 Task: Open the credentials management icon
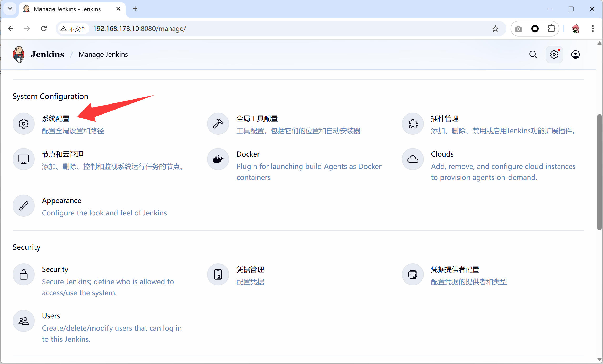[x=218, y=274]
